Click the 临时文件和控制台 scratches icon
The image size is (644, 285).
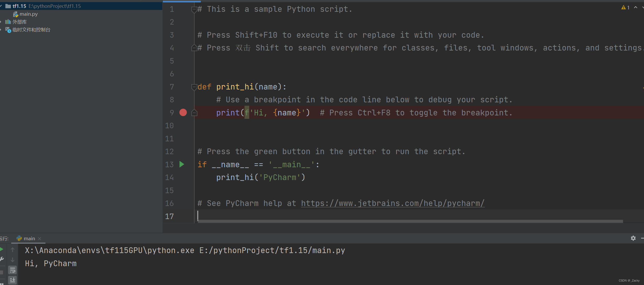[8, 30]
